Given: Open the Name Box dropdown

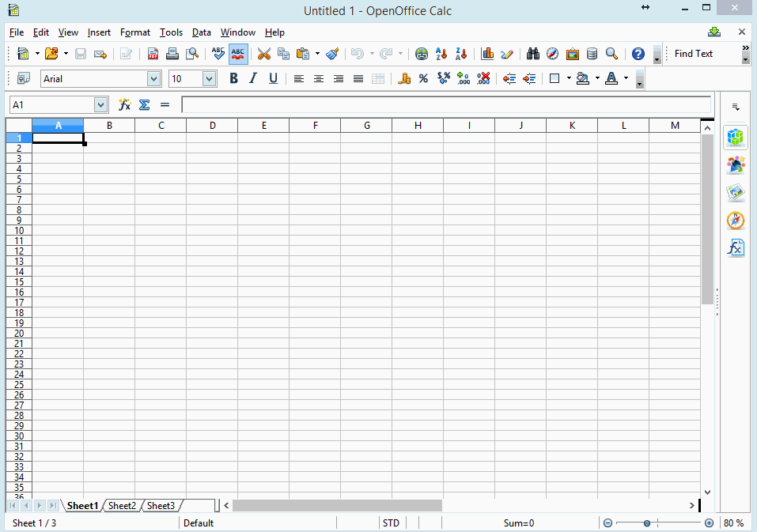Looking at the screenshot, I should 100,104.
